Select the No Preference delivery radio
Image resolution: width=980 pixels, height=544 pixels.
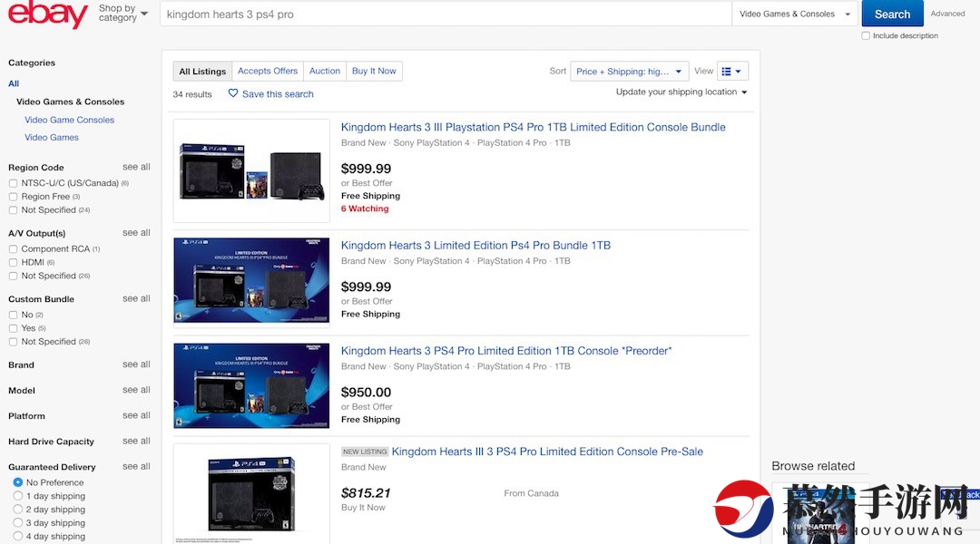coord(17,482)
